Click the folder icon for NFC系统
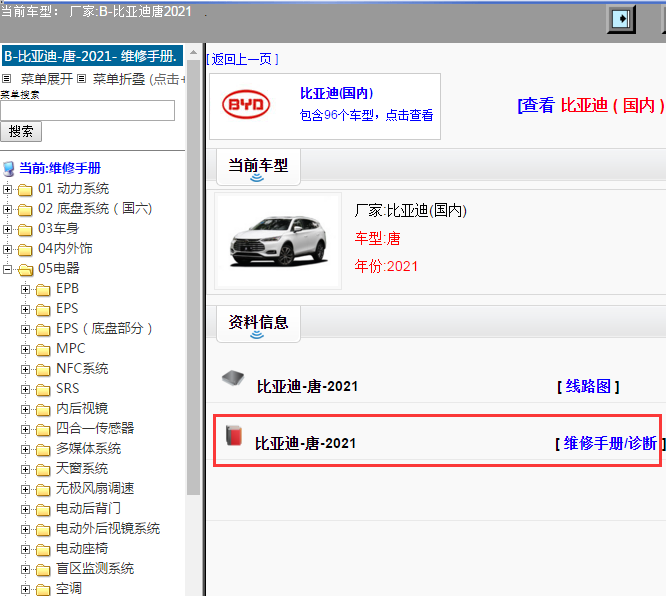666x596 pixels. pyautogui.click(x=43, y=370)
